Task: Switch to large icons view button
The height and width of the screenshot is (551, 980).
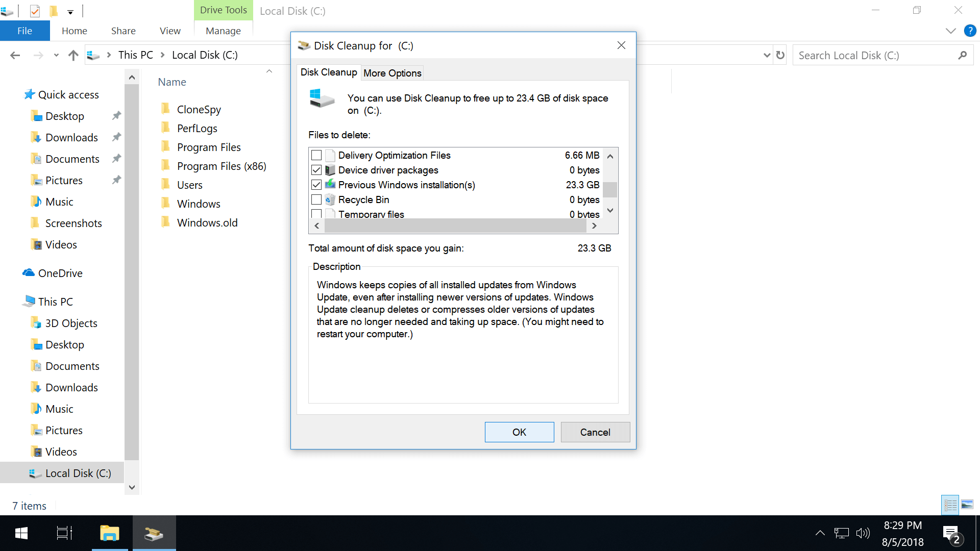Action: (x=967, y=505)
